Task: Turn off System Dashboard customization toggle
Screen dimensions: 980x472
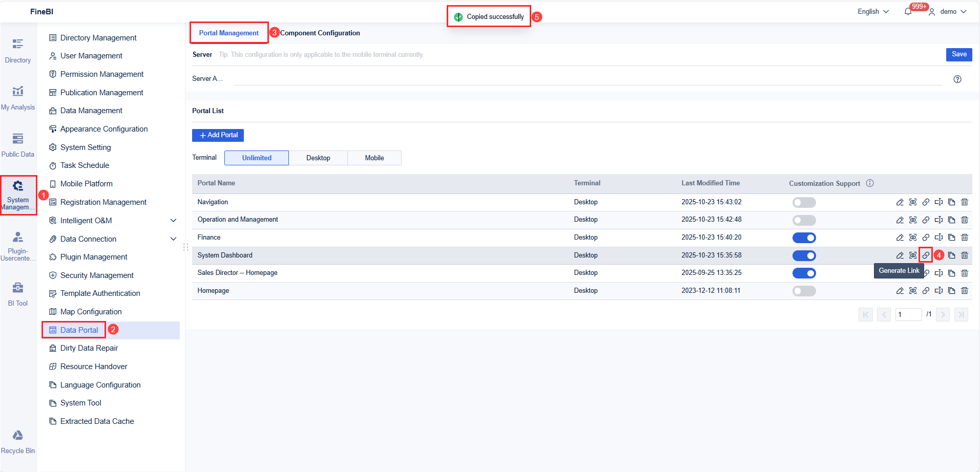Action: click(804, 255)
